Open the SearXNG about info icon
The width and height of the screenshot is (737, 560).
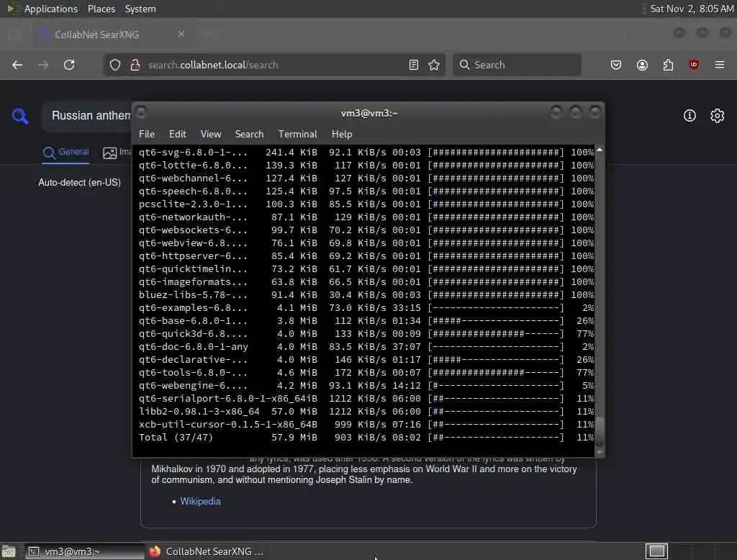(689, 116)
